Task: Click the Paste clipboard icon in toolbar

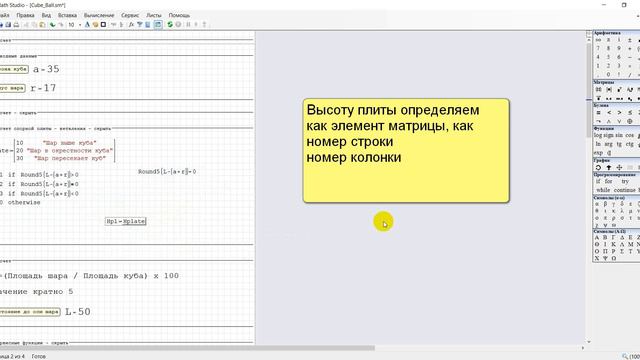Action: (x=42, y=24)
